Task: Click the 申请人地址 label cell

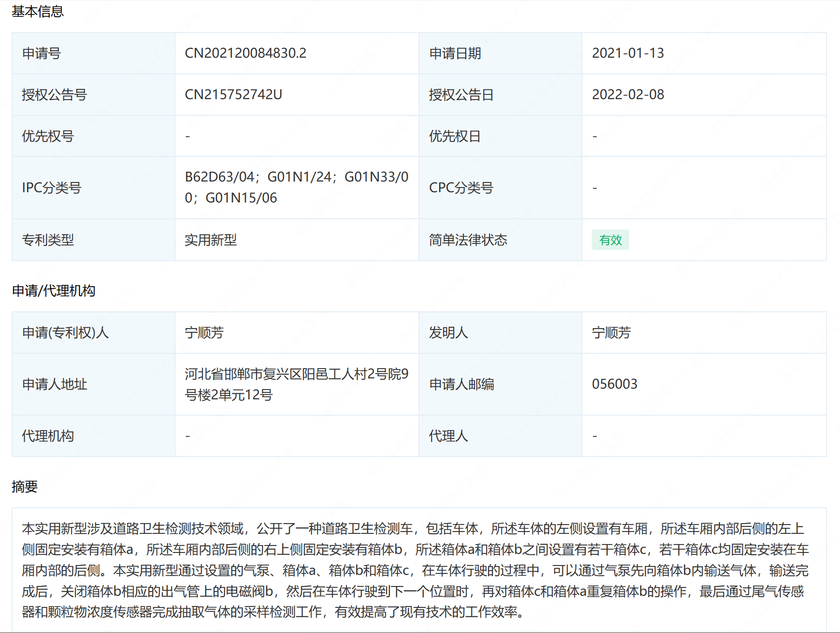Action: [x=94, y=384]
